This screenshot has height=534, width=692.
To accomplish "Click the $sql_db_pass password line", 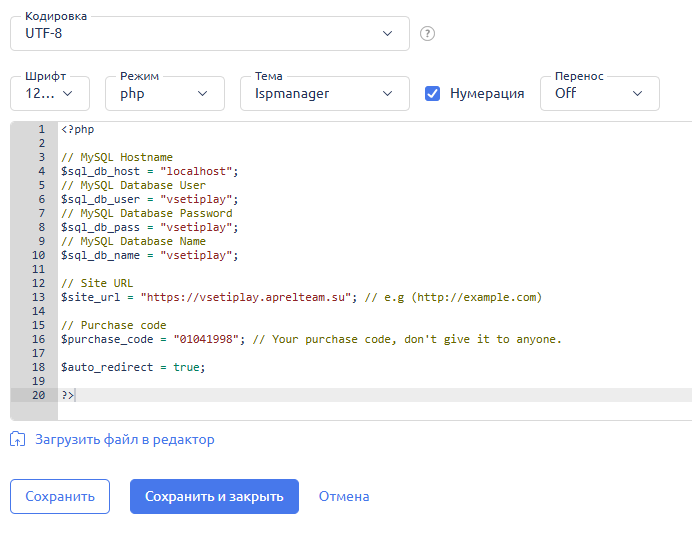I will pos(150,227).
